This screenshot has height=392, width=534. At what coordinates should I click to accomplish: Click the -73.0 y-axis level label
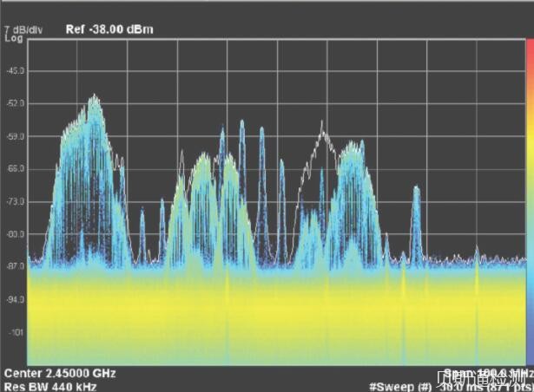(13, 201)
